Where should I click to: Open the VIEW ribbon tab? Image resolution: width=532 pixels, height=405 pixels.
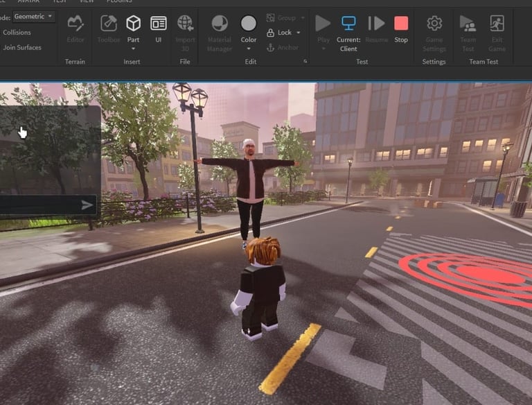click(x=87, y=1)
